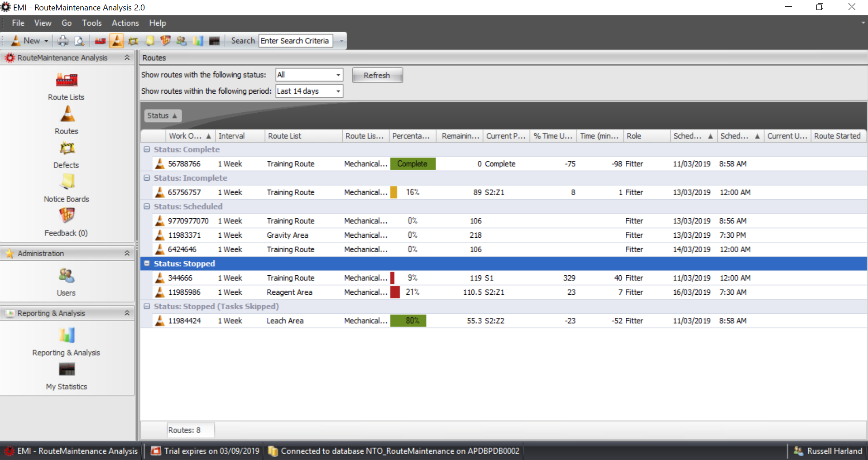Viewport: 868px width, 460px height.
Task: Open the Tools menu
Action: [92, 23]
